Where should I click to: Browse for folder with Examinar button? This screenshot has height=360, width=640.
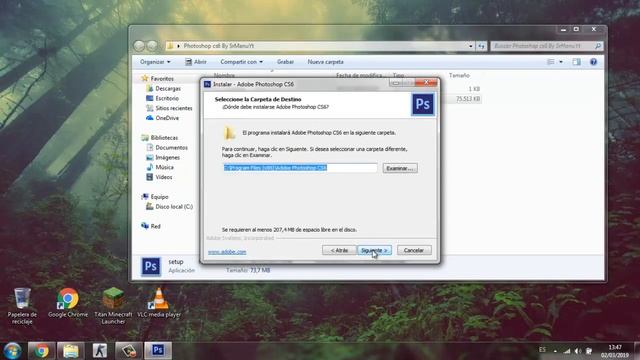[400, 168]
